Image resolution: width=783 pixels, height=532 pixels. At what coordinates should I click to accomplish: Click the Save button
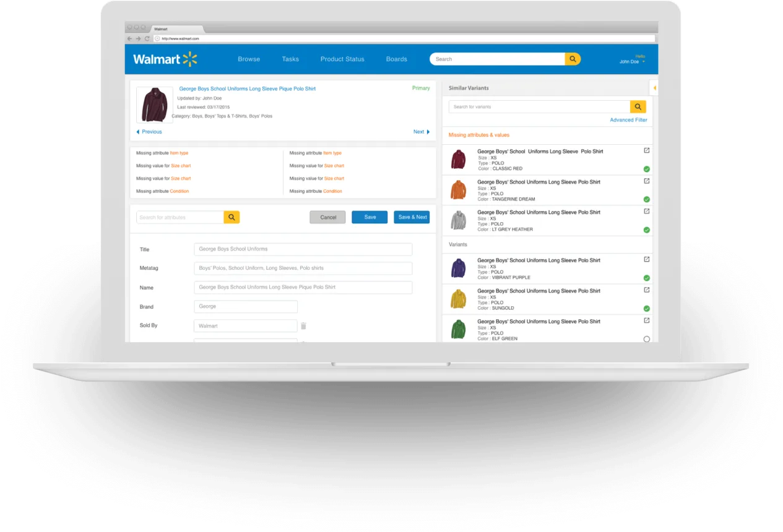(x=370, y=217)
